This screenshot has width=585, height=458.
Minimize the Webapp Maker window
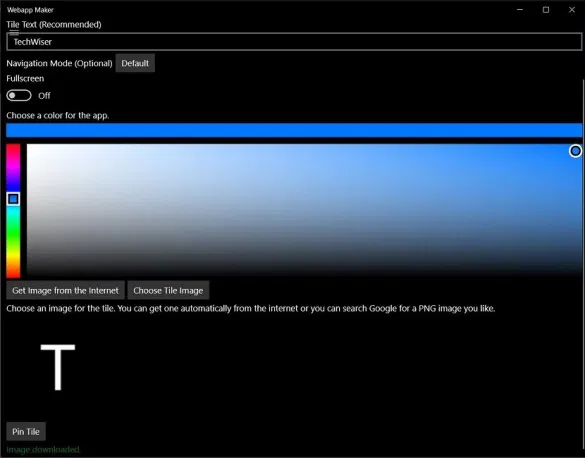(x=520, y=10)
